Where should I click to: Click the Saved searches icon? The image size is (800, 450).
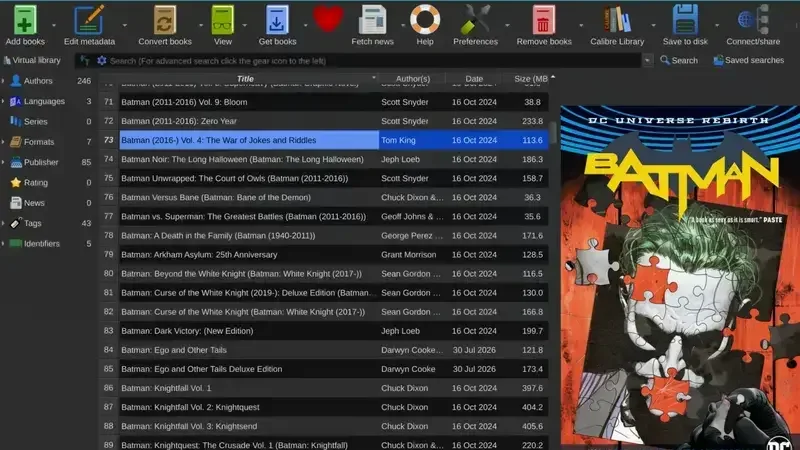click(x=718, y=60)
